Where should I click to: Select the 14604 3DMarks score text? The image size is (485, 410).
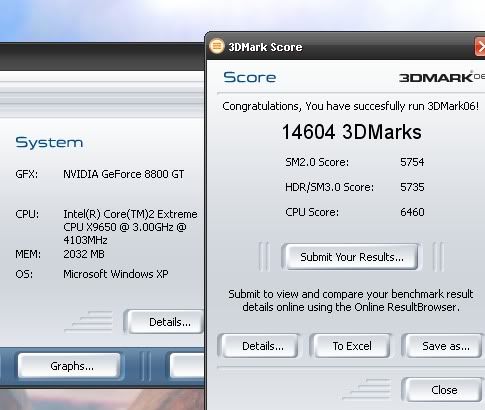pos(352,132)
